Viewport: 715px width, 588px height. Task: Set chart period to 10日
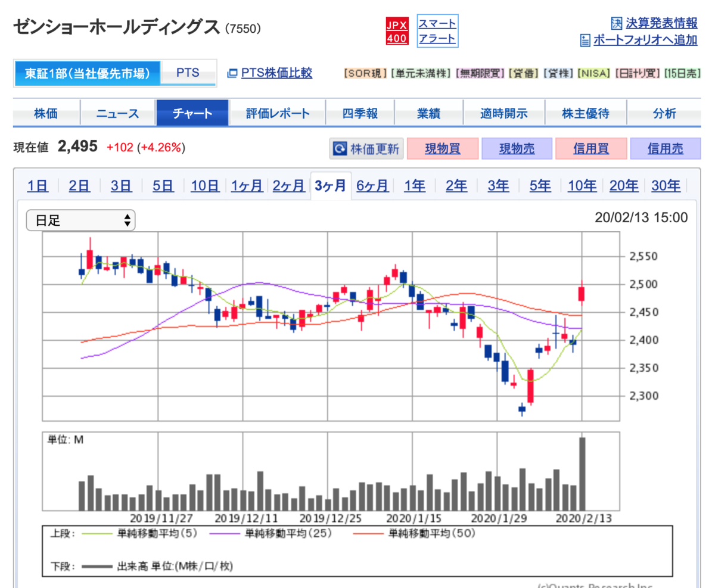coord(205,186)
